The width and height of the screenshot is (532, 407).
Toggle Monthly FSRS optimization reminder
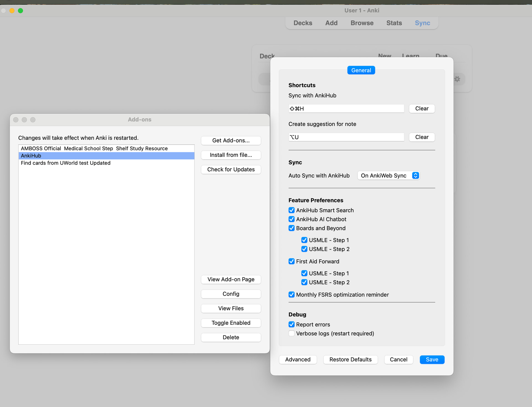pyautogui.click(x=291, y=295)
